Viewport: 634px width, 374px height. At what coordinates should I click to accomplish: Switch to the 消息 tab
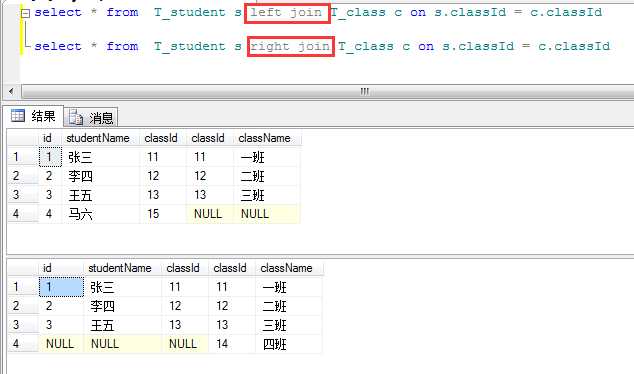click(x=91, y=117)
